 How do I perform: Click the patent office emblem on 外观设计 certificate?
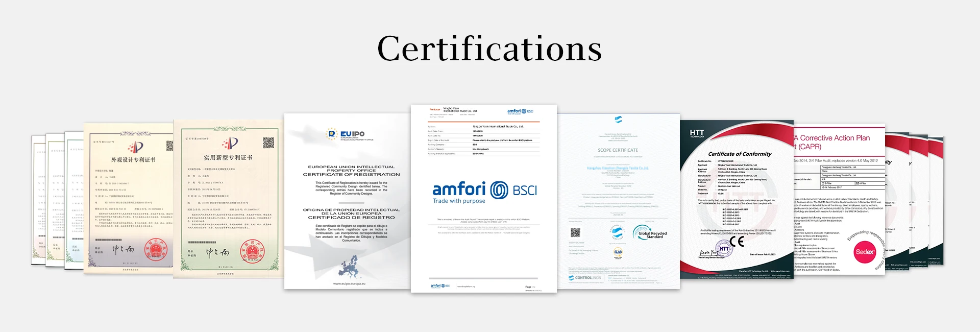click(135, 148)
